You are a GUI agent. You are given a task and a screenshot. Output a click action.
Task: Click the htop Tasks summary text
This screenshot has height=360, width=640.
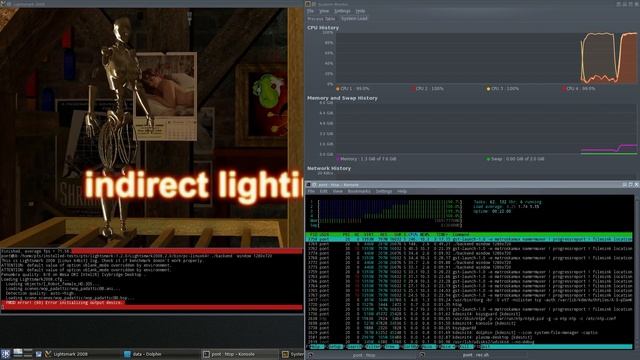507,202
